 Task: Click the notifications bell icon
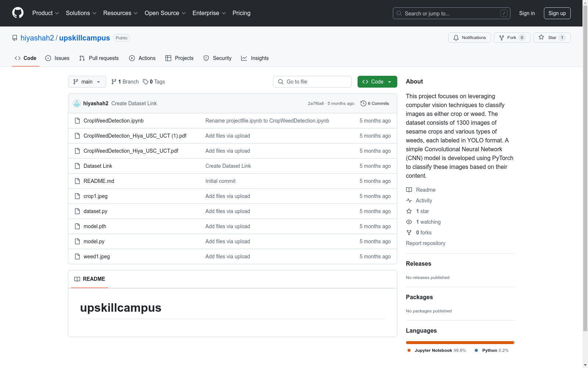pyautogui.click(x=456, y=38)
